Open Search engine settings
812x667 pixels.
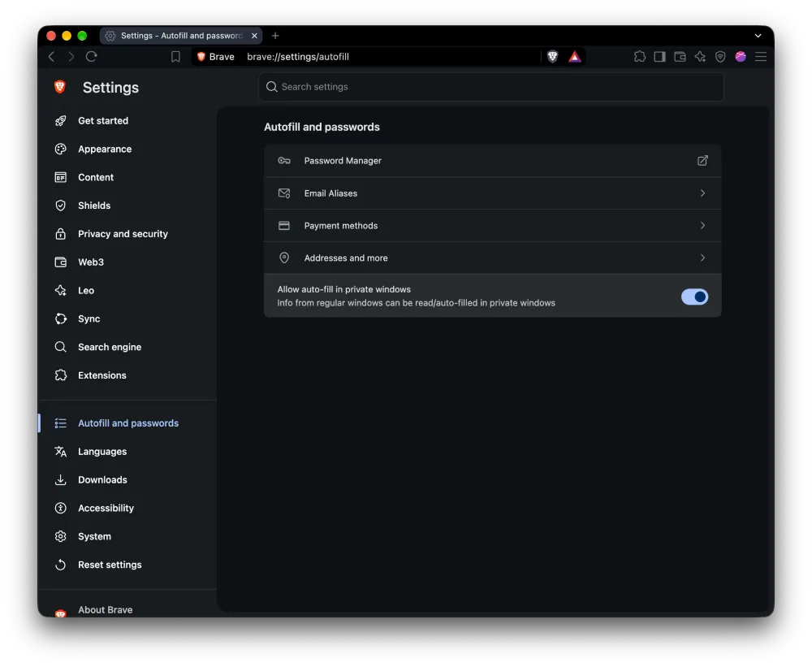pos(110,347)
